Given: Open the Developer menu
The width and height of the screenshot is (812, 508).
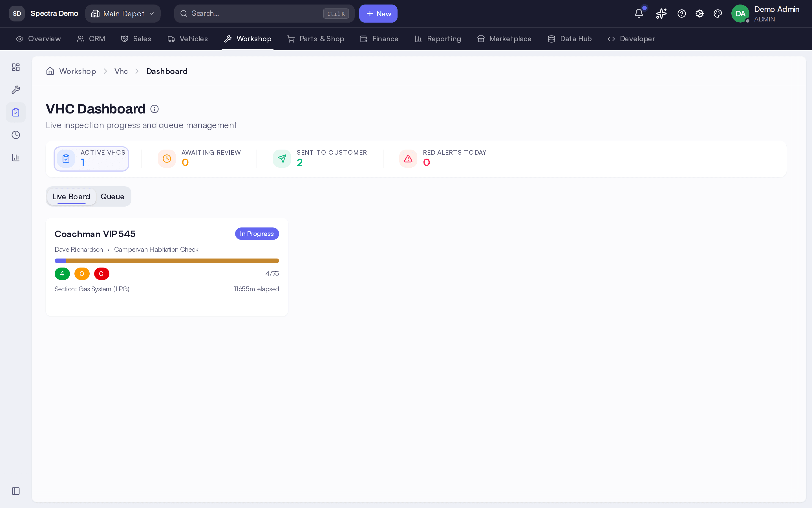Looking at the screenshot, I should tap(631, 39).
